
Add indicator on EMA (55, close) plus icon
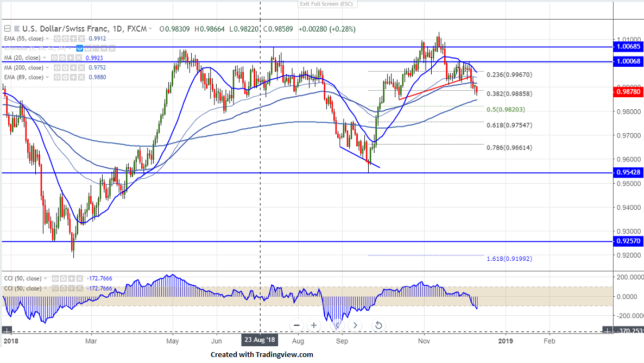coord(73,39)
